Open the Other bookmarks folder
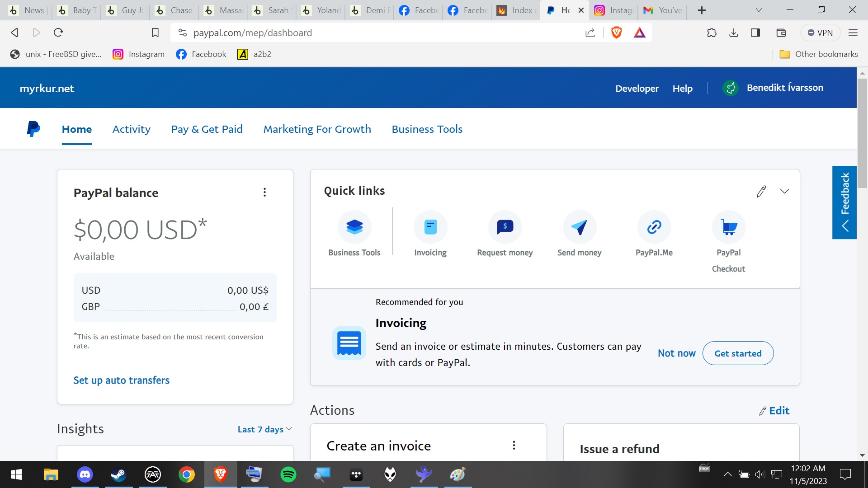The height and width of the screenshot is (488, 868). tap(819, 54)
